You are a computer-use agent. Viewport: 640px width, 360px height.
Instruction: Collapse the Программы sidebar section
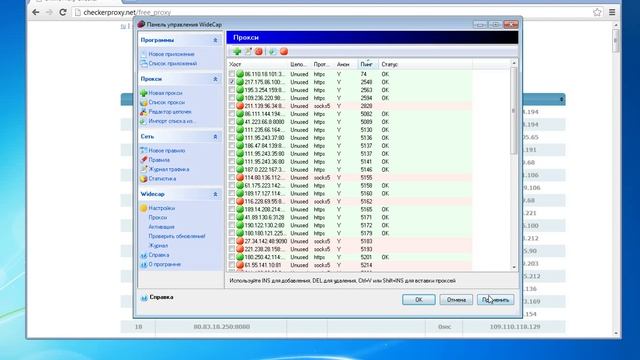click(x=215, y=40)
